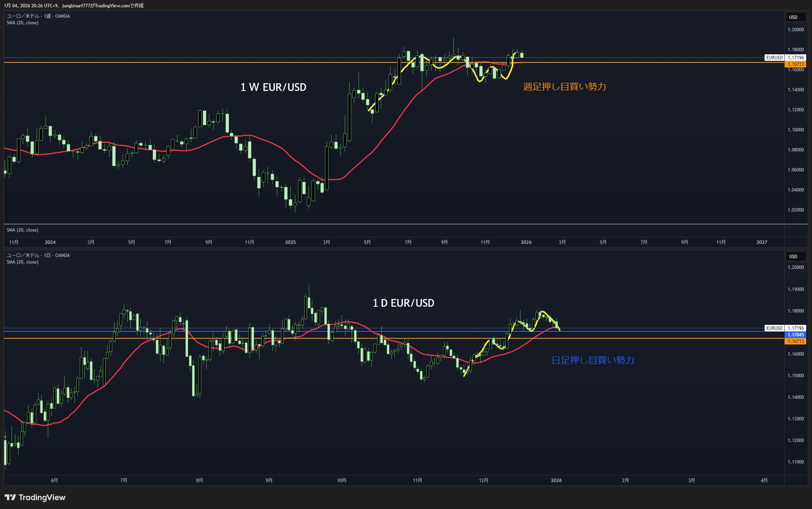
Task: Select the orange 週足押し目買い勢力 text annotation
Action: pos(564,87)
